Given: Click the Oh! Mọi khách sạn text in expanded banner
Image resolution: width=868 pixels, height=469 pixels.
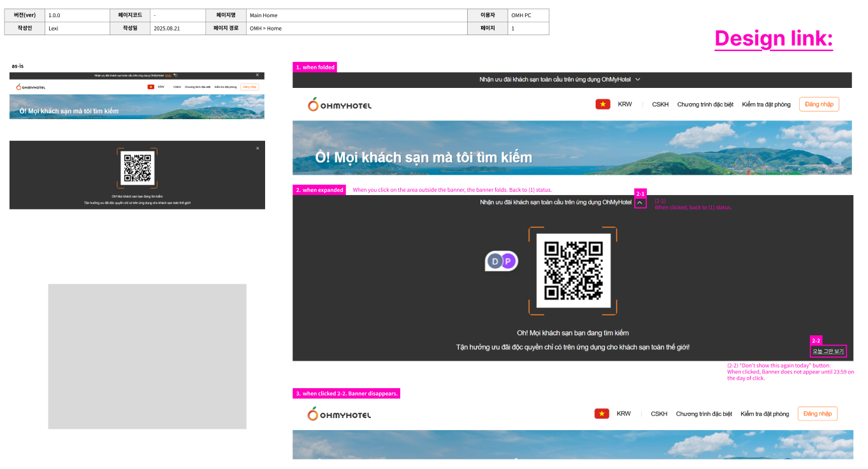Looking at the screenshot, I should pos(573,333).
